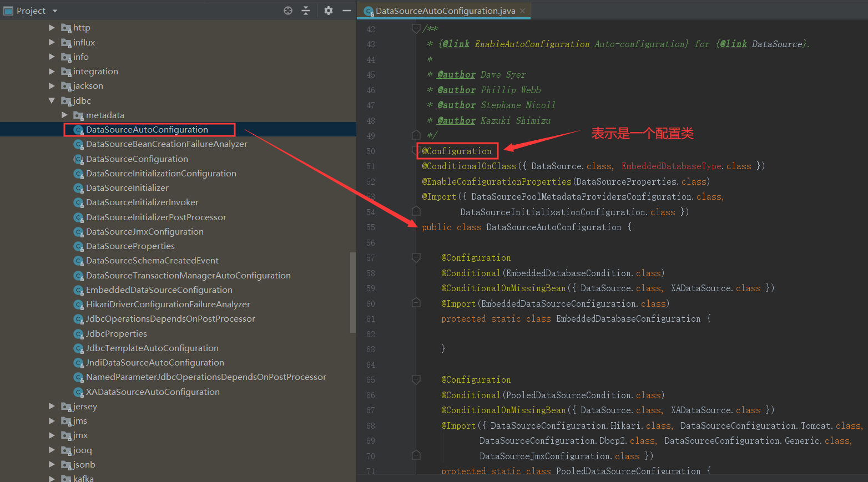The image size is (868, 482).
Task: Switch to the DataSourceAutoConfiguration.java tab
Action: coord(444,10)
